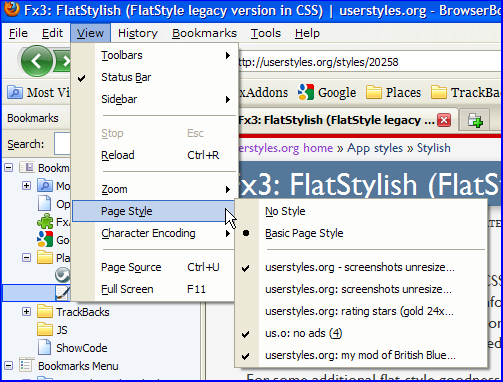Image resolution: width=503 pixels, height=382 pixels.
Task: Open the Help menu
Action: click(x=307, y=33)
